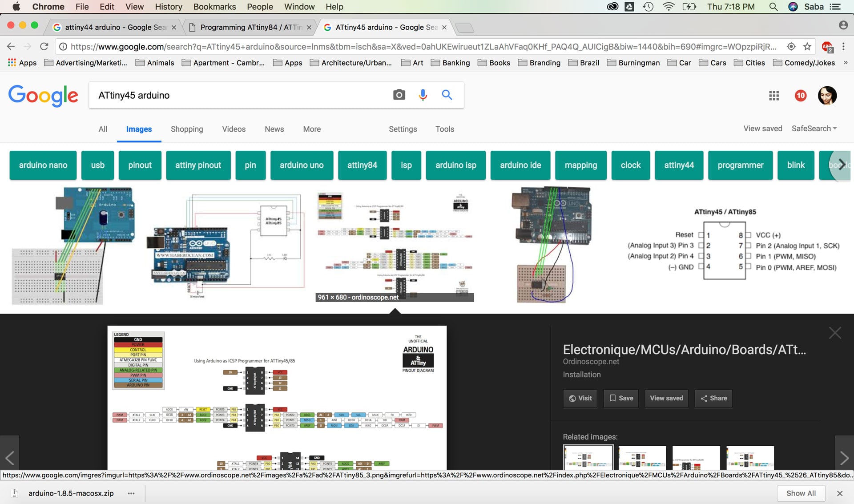Open the notifications badge showing 10
This screenshot has width=854, height=504.
(801, 95)
